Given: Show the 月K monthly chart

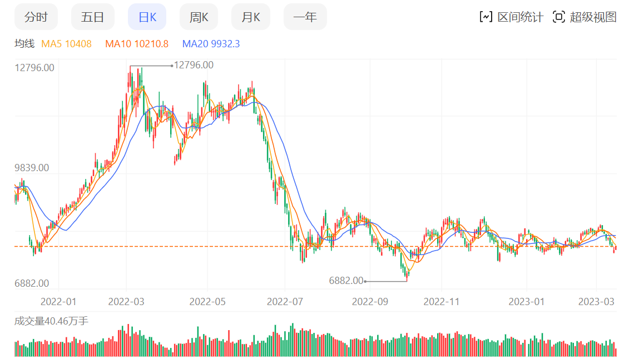Looking at the screenshot, I should (250, 17).
